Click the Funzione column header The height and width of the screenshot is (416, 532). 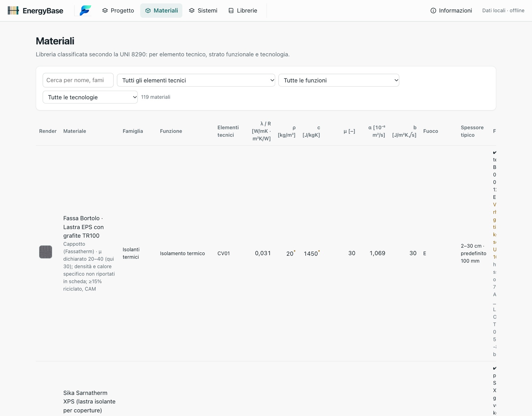171,131
